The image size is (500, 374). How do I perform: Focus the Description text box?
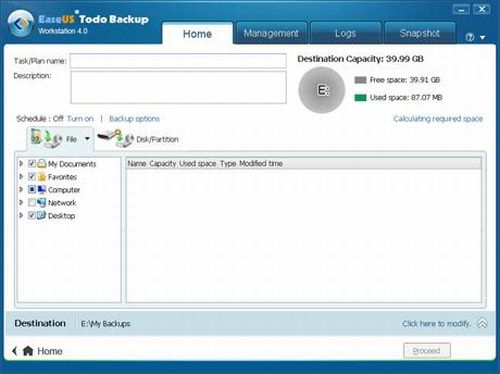178,87
